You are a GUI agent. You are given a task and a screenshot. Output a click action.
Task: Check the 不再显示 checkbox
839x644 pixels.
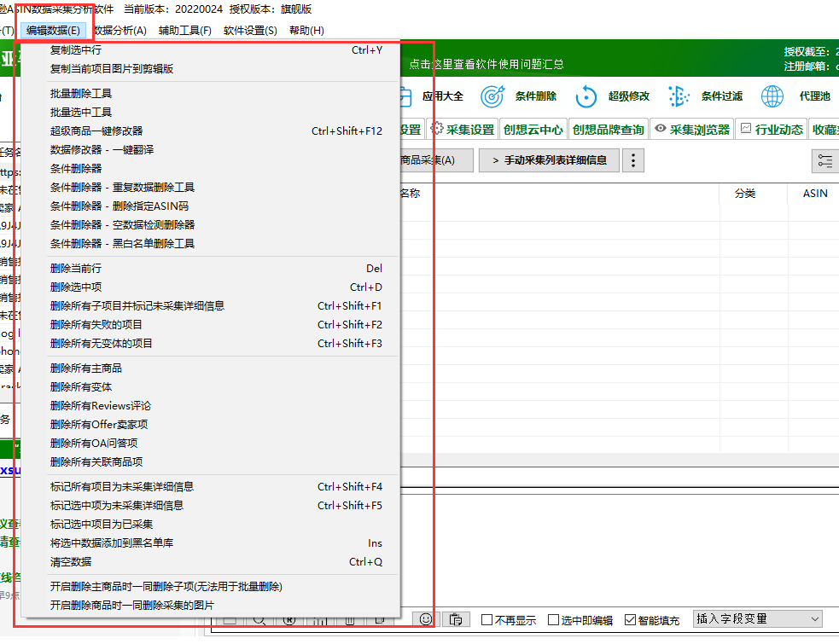pyautogui.click(x=487, y=619)
